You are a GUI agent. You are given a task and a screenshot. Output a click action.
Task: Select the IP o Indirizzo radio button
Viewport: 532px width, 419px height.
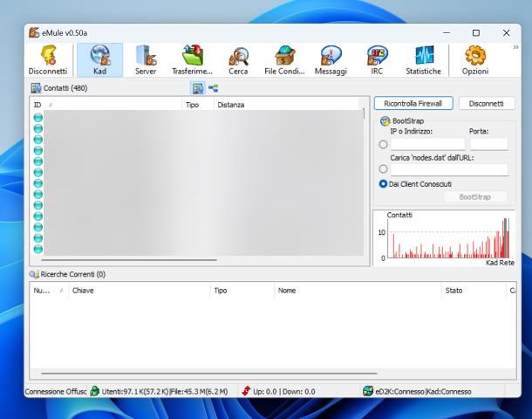383,144
